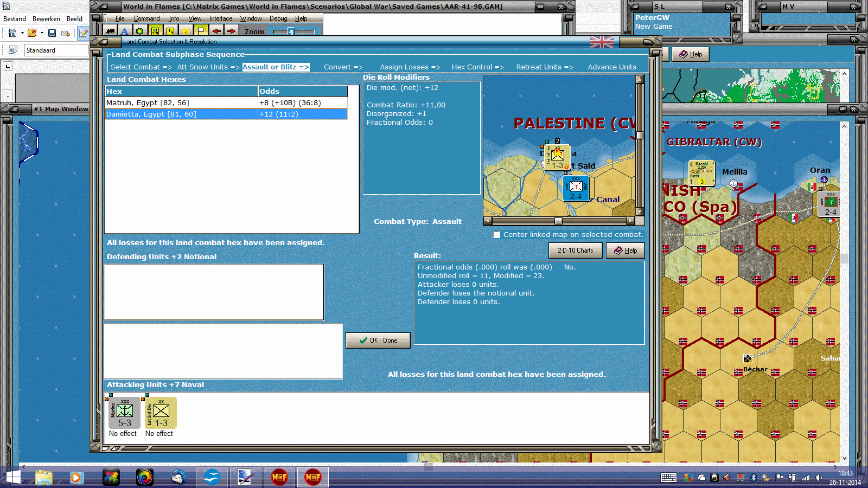868x488 pixels.
Task: Click the OK - Done button
Action: click(378, 341)
